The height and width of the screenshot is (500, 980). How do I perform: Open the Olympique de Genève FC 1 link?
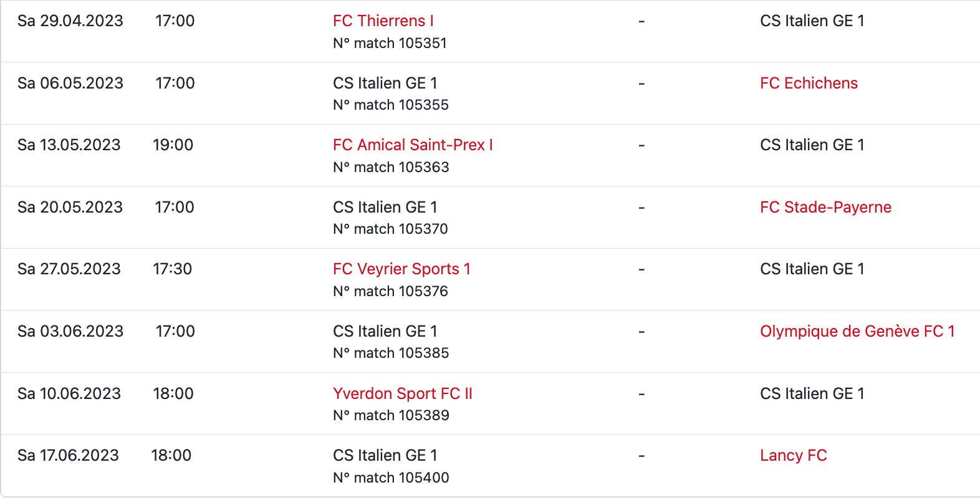point(857,332)
